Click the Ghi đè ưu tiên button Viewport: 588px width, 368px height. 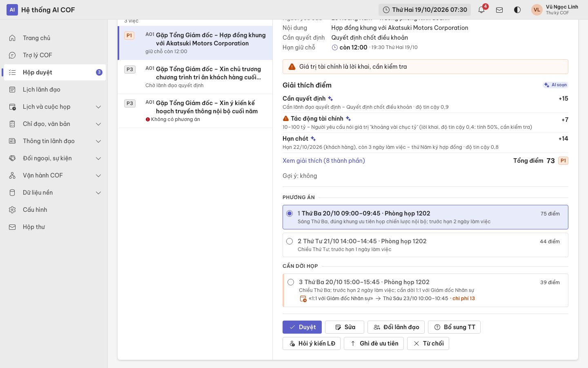tap(374, 343)
